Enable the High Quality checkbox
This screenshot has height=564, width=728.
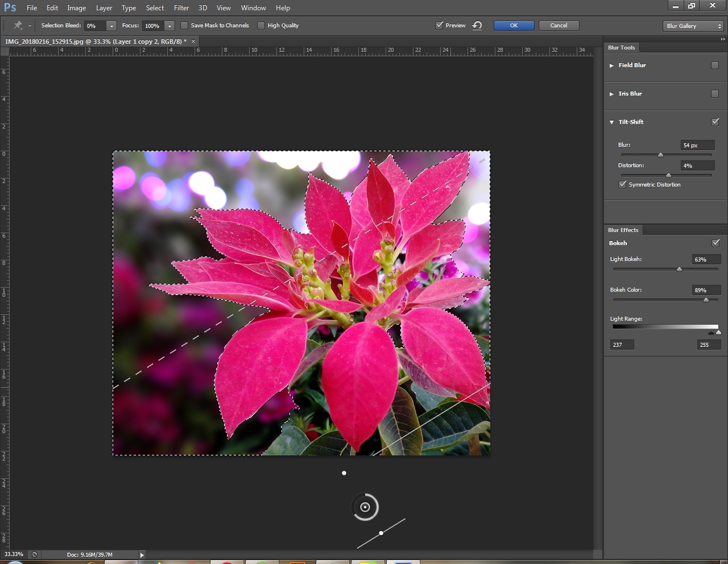[x=261, y=26]
